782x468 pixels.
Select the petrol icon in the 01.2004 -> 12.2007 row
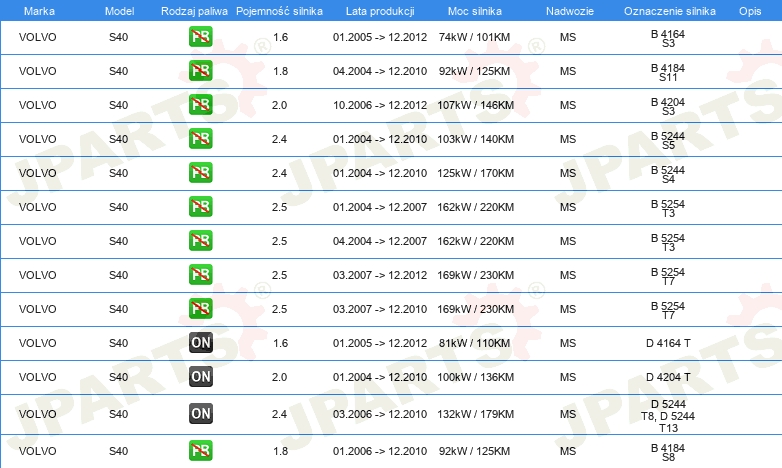point(200,207)
